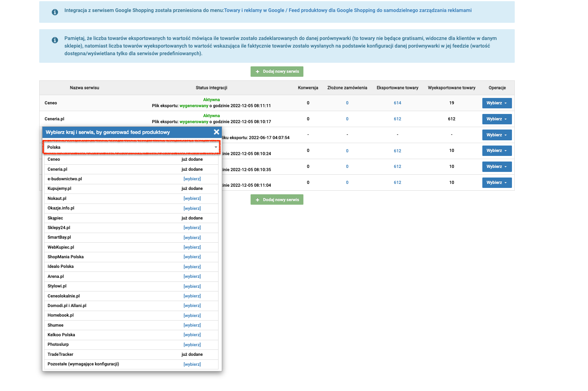
Task: Click Konwersja column header
Action: pyautogui.click(x=308, y=88)
